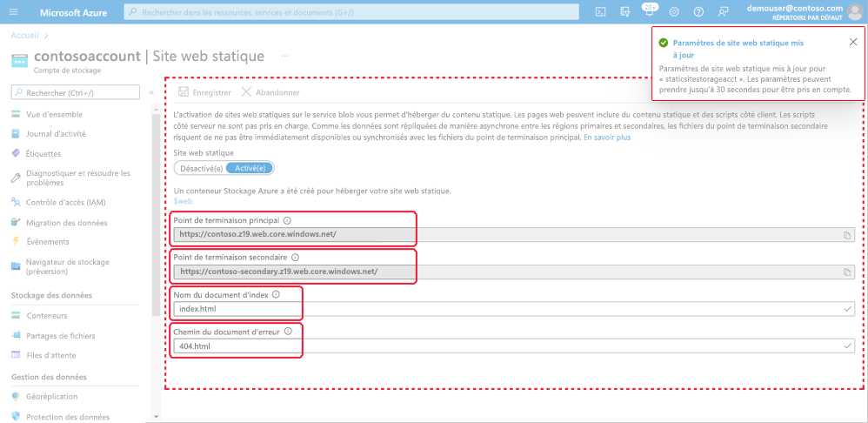Click the sidebar scroll down arrow
Image resolution: width=868 pixels, height=423 pixels.
point(156,416)
